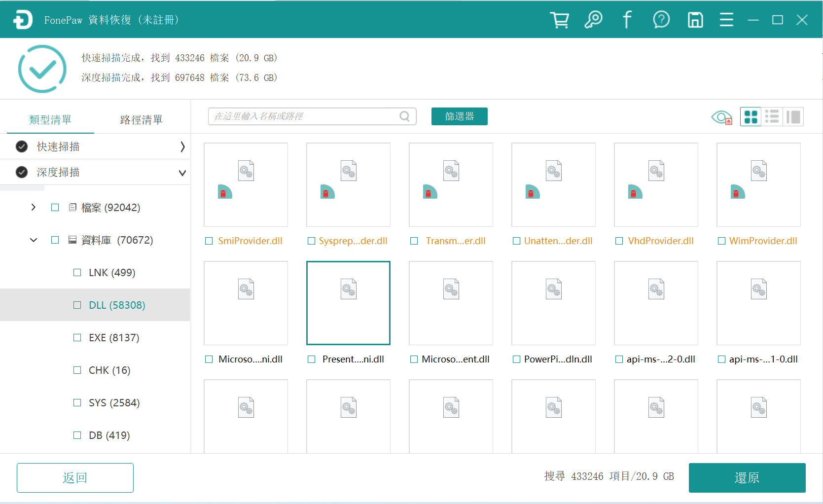
Task: Switch to column preview layout
Action: [x=793, y=117]
